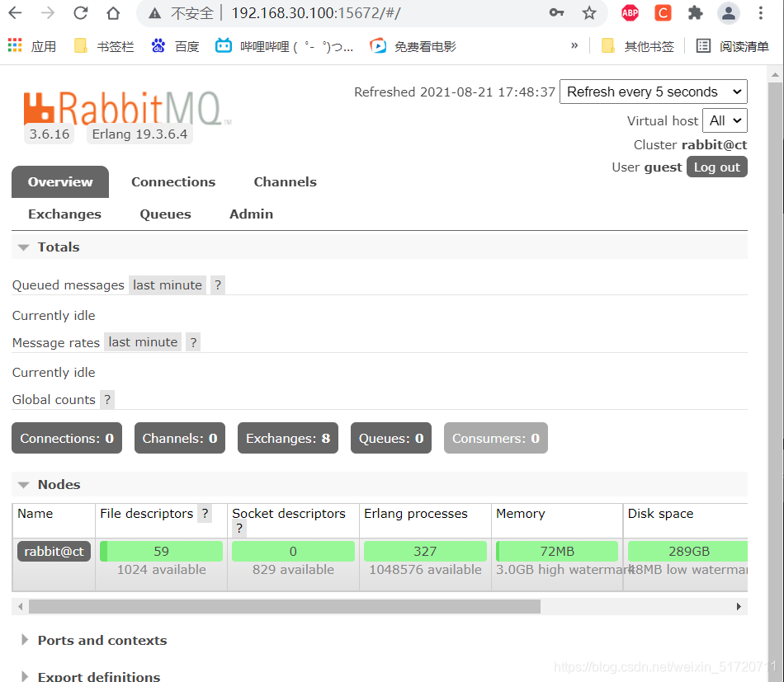Viewport: 784px width, 682px height.
Task: Open the 哔哩哔哩 bookmark
Action: (284, 46)
